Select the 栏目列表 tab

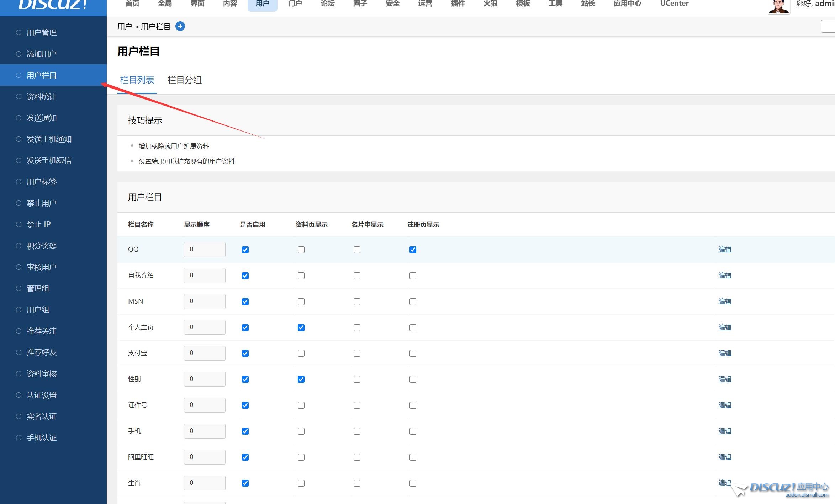pyautogui.click(x=137, y=80)
